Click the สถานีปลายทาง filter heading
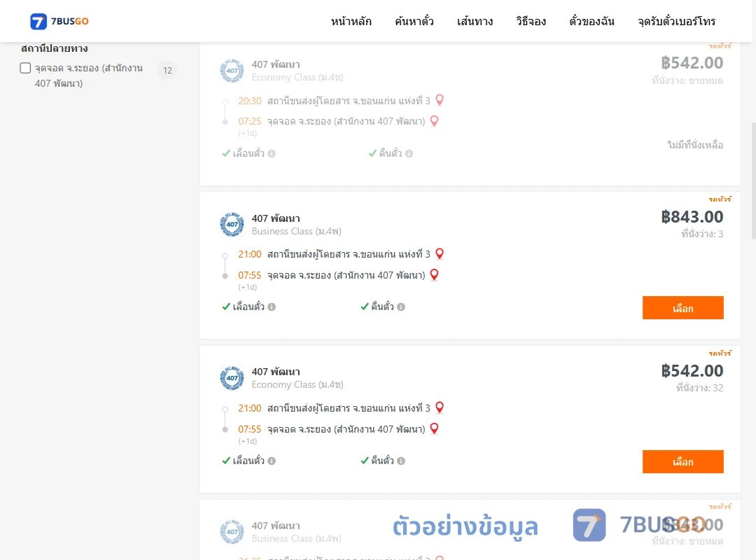Viewport: 756px width, 560px height. 55,48
